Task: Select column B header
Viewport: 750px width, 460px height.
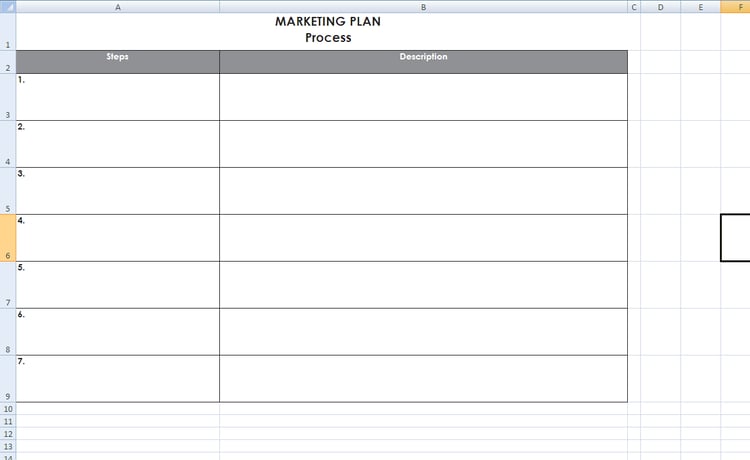Action: [423, 6]
